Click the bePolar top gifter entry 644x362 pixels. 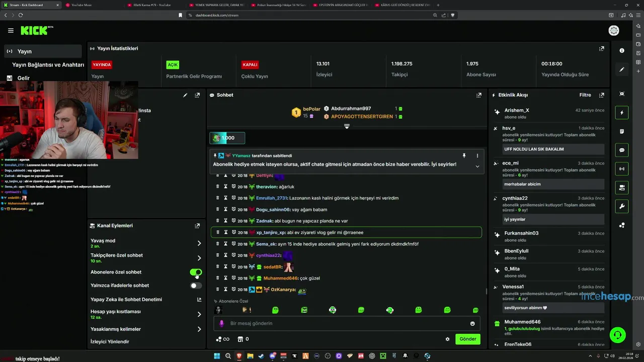[306, 112]
